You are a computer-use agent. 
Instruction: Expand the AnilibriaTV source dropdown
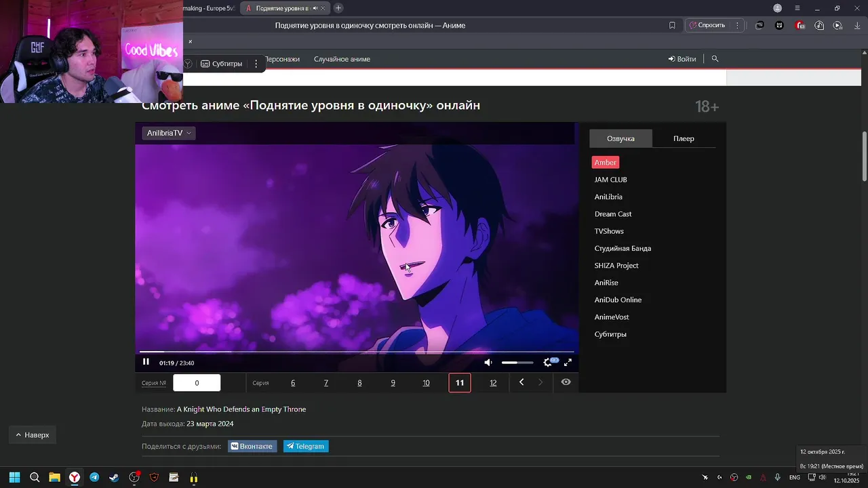pyautogui.click(x=169, y=133)
